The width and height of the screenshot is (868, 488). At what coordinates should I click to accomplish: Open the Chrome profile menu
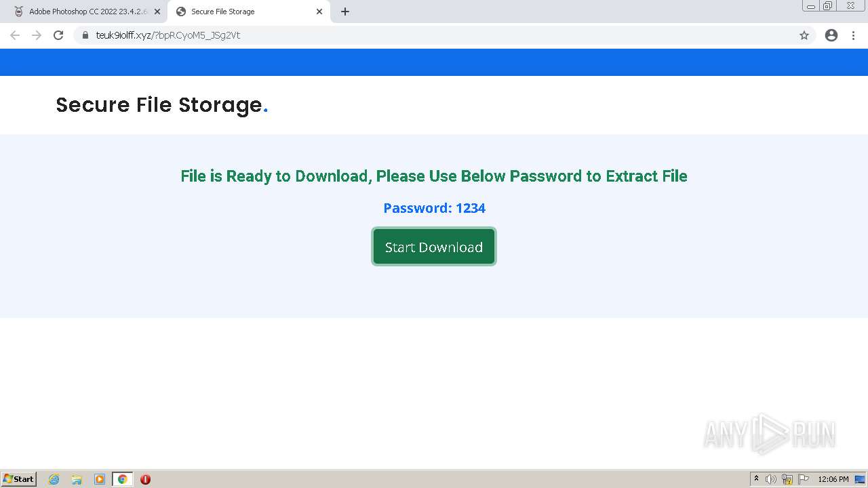[831, 35]
